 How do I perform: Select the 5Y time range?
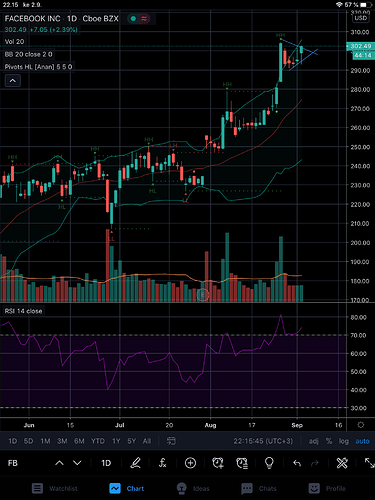coord(132,441)
